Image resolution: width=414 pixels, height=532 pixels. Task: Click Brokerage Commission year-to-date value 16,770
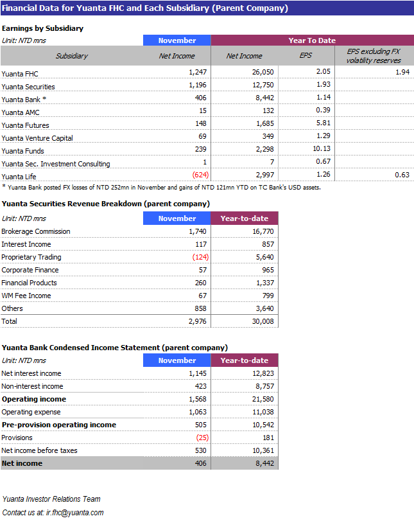click(263, 231)
